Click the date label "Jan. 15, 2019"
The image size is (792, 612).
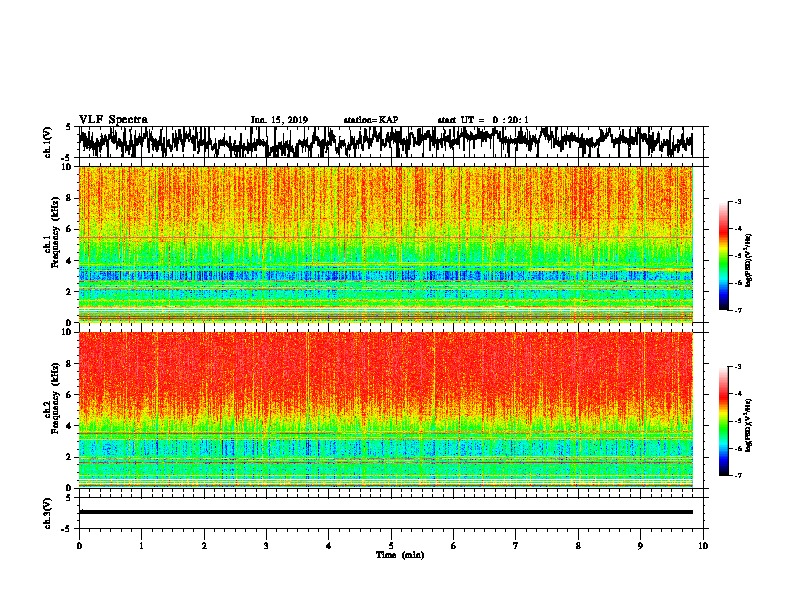click(279, 120)
